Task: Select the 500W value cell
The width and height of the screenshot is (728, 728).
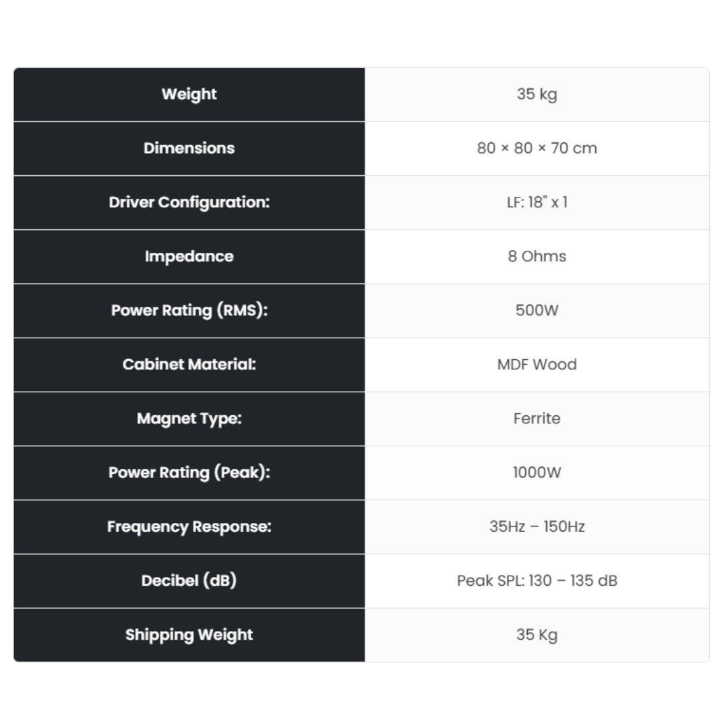Action: 537,311
